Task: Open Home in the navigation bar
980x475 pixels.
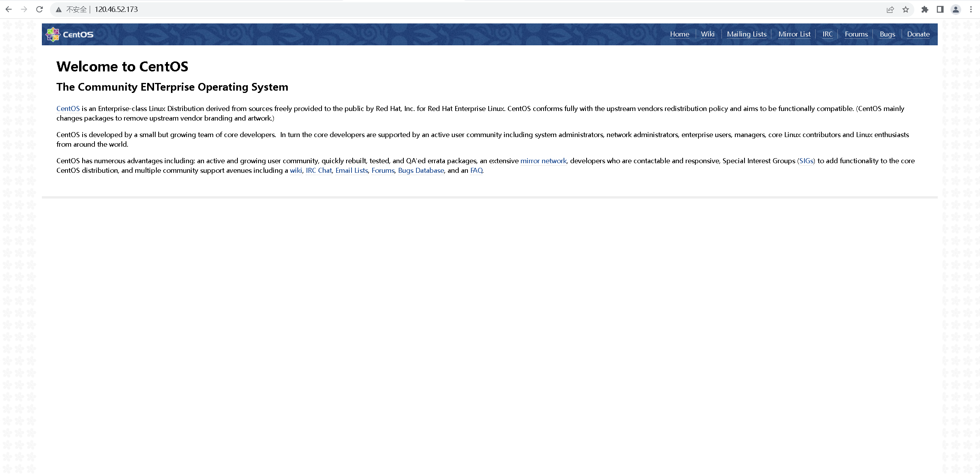Action: [679, 34]
